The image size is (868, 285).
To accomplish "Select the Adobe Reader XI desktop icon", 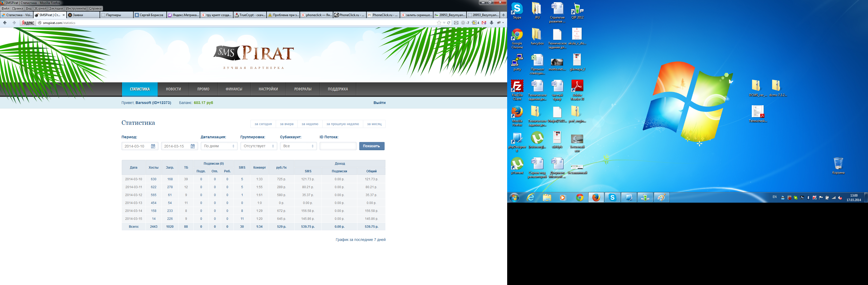I will (x=577, y=90).
